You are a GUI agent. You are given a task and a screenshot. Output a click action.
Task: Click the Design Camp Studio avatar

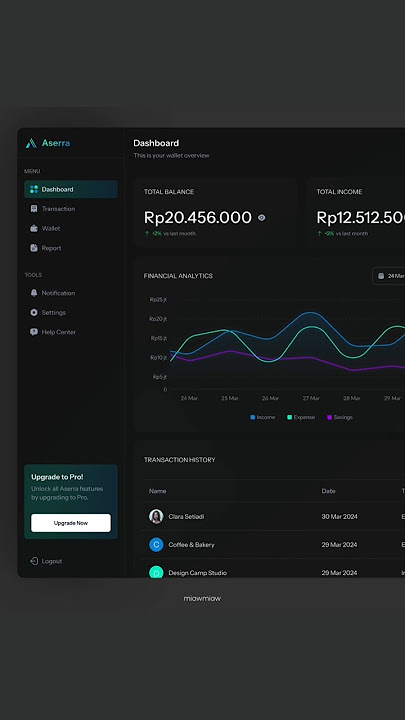click(x=156, y=572)
